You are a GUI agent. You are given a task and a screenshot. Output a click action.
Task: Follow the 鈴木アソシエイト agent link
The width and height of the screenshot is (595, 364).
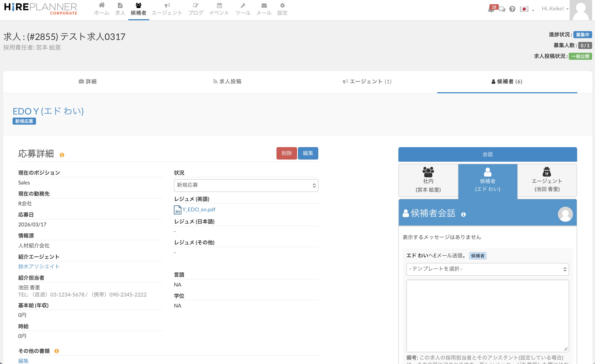[x=39, y=266]
